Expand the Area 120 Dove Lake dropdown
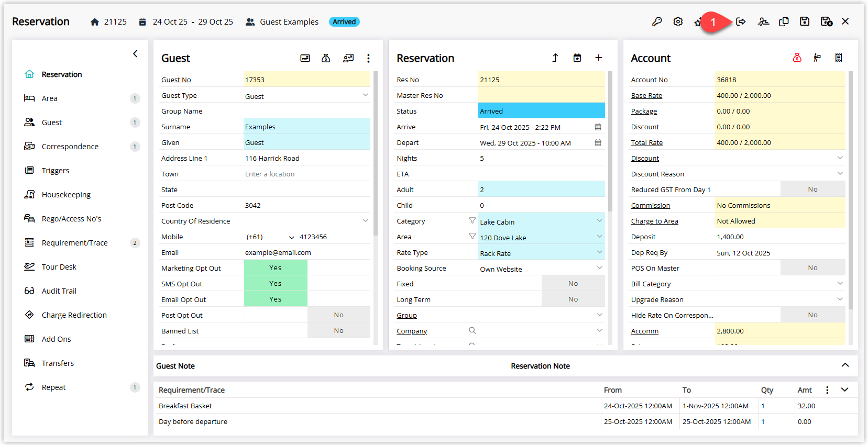This screenshot has width=868, height=446. pyautogui.click(x=599, y=237)
